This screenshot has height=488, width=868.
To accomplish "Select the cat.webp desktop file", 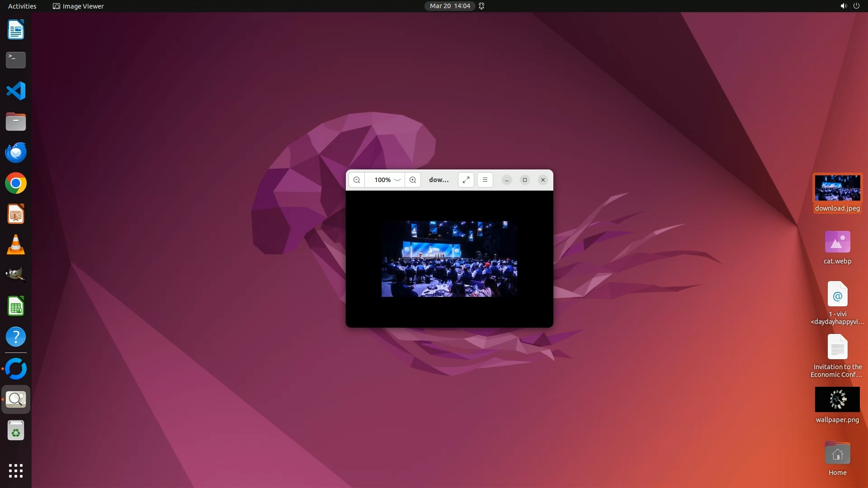I will [837, 242].
